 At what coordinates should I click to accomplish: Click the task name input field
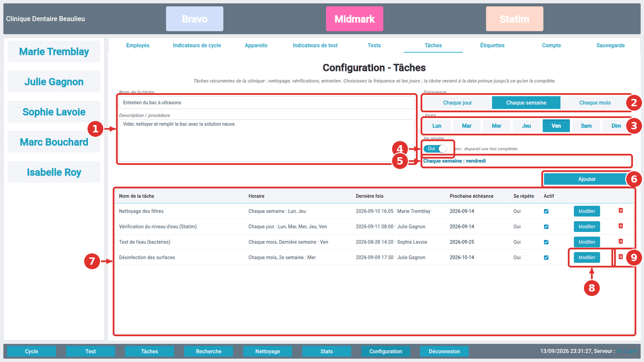267,102
